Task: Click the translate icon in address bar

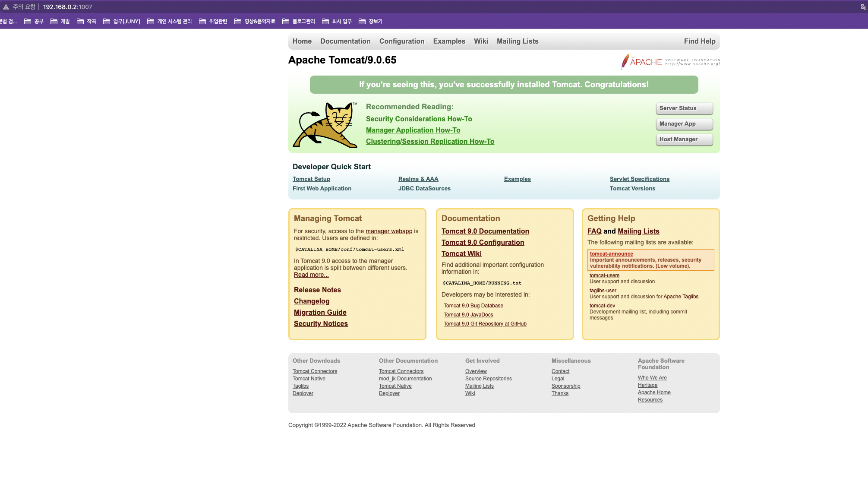Action: (863, 7)
